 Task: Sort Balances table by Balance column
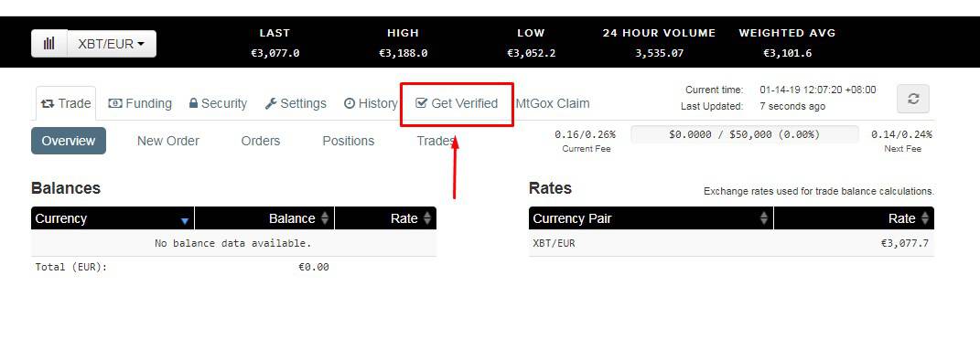tap(264, 218)
